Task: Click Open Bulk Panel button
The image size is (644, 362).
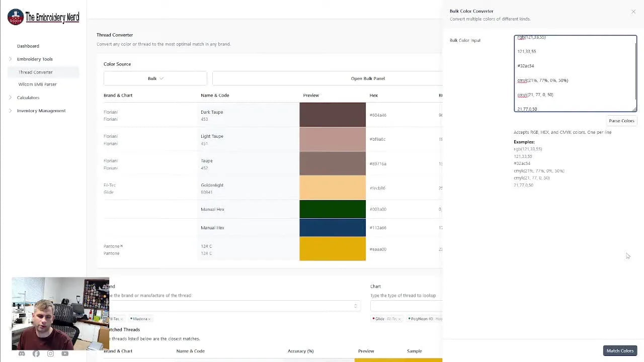Action: tap(368, 78)
